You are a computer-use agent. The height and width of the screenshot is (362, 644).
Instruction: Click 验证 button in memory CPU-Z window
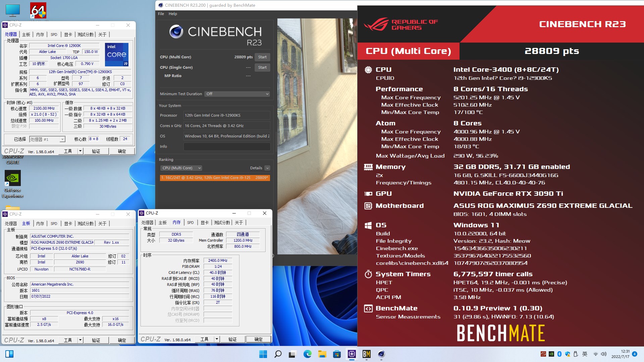pos(232,339)
